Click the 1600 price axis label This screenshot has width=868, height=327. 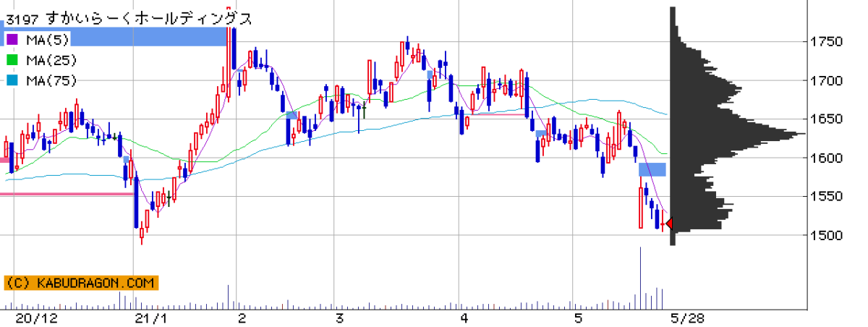click(825, 158)
